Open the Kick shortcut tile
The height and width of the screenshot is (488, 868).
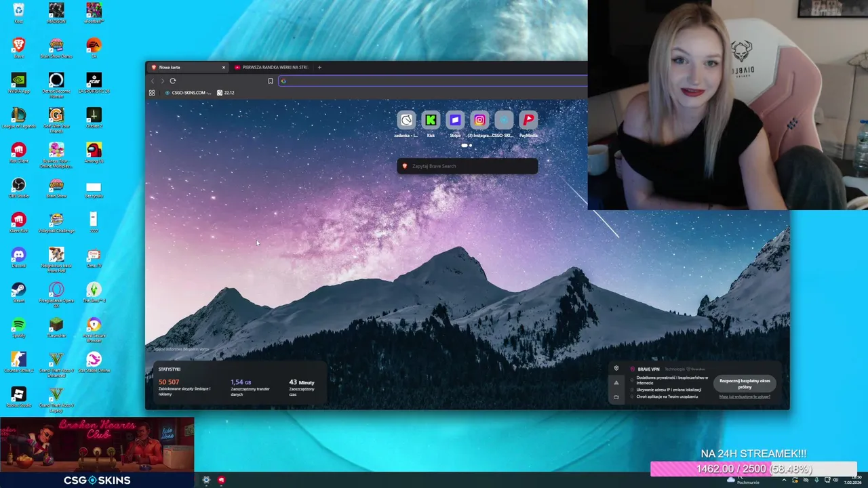431,121
